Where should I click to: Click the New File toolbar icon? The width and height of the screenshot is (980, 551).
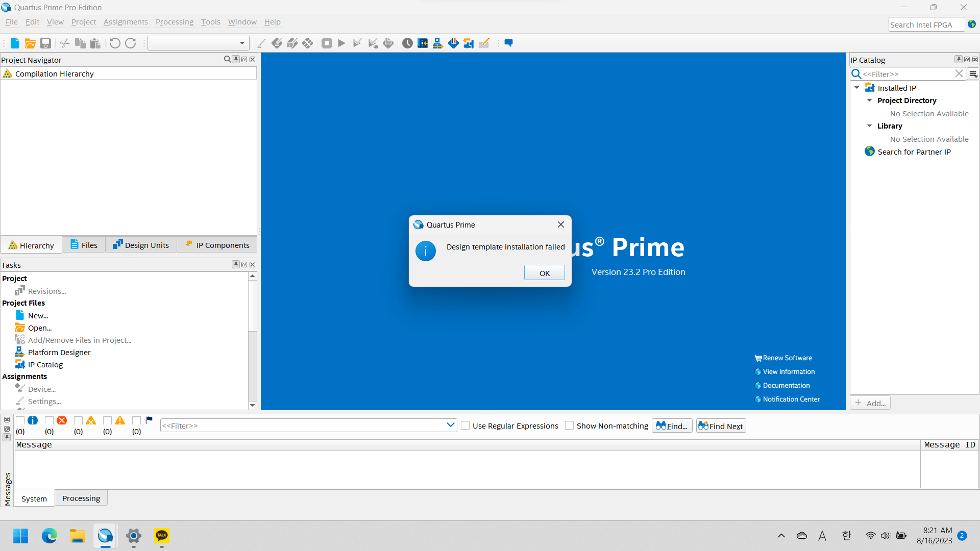coord(15,43)
